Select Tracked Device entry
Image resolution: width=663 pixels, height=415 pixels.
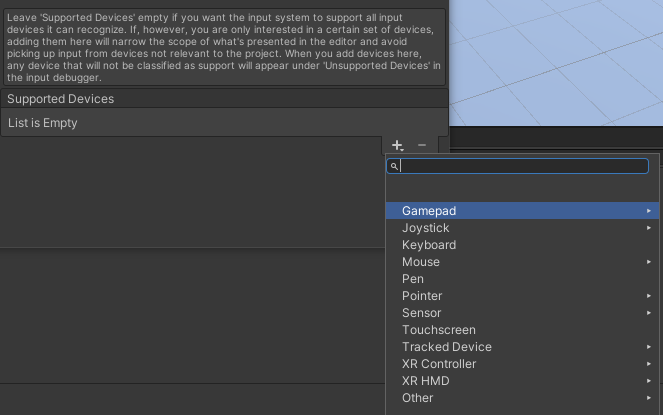click(x=523, y=346)
